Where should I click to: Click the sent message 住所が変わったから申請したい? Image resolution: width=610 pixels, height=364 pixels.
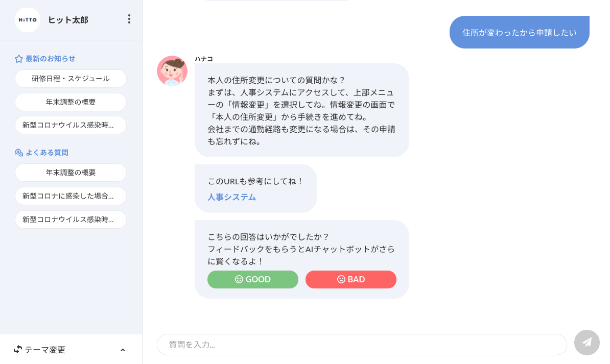pyautogui.click(x=519, y=32)
